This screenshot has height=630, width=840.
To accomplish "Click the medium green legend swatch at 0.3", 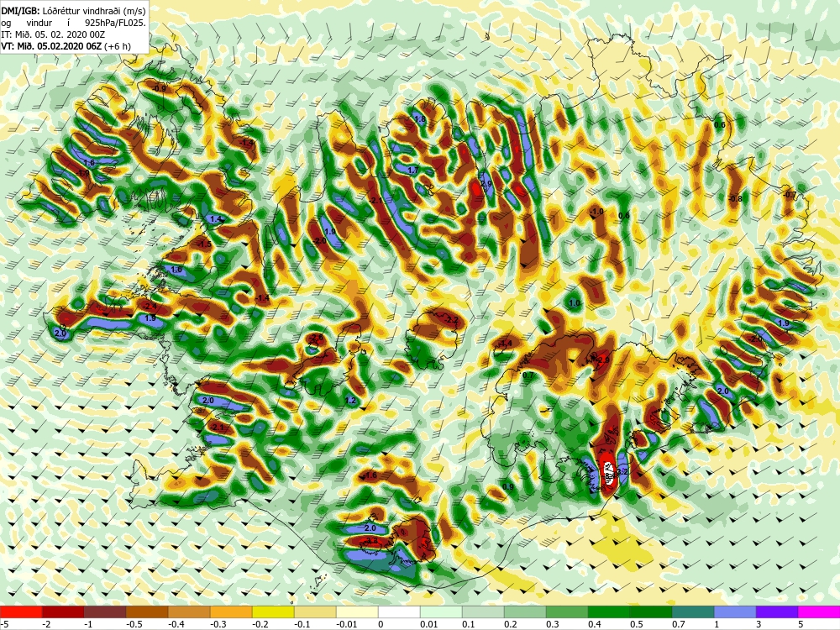I will pos(567,612).
